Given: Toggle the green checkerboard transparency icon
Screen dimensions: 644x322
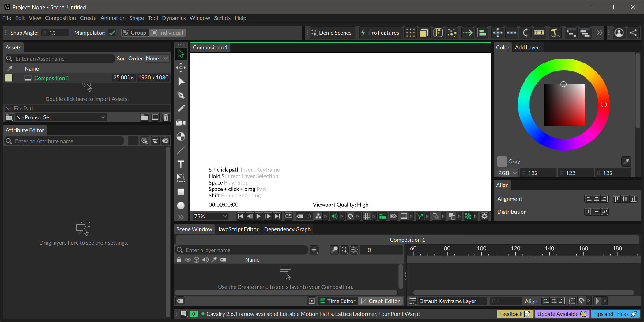Looking at the screenshot, I should coord(468,216).
